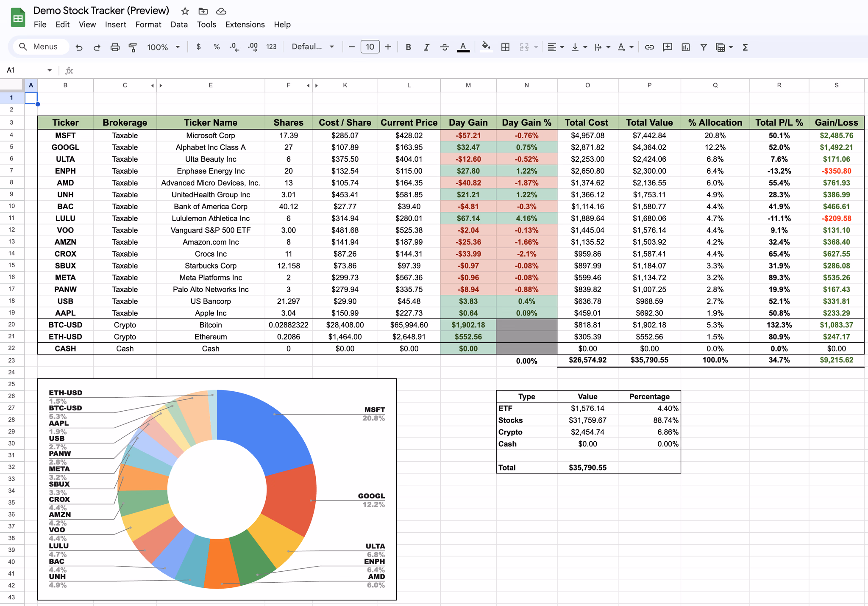The image size is (868, 606).
Task: Insert a chart icon
Action: point(686,47)
